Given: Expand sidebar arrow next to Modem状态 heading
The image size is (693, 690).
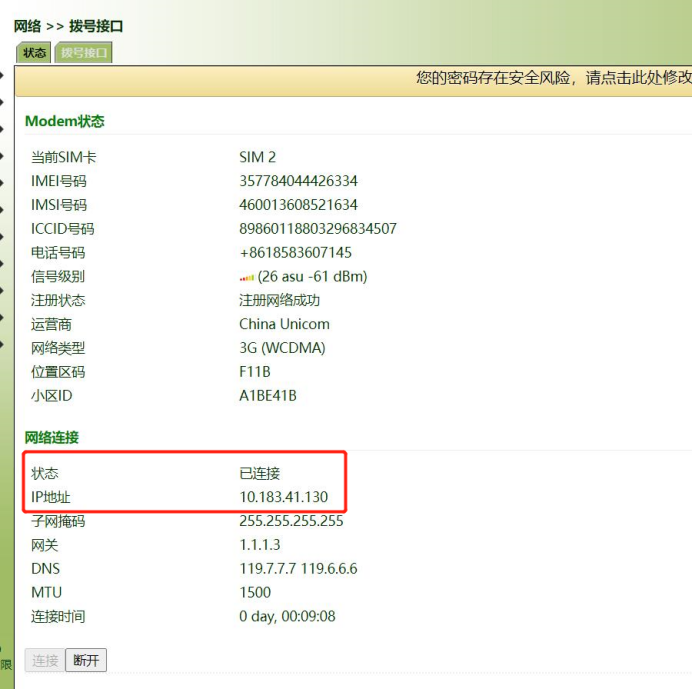Looking at the screenshot, I should (3, 129).
